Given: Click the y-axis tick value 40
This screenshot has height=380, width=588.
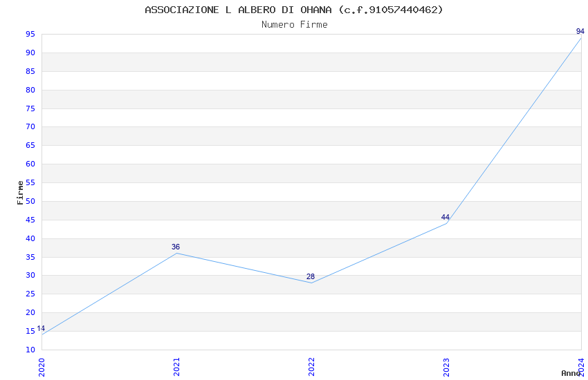Looking at the screenshot, I should tap(30, 238).
